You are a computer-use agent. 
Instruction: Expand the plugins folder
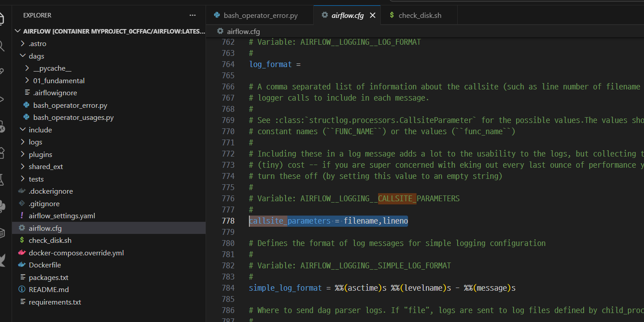(40, 154)
